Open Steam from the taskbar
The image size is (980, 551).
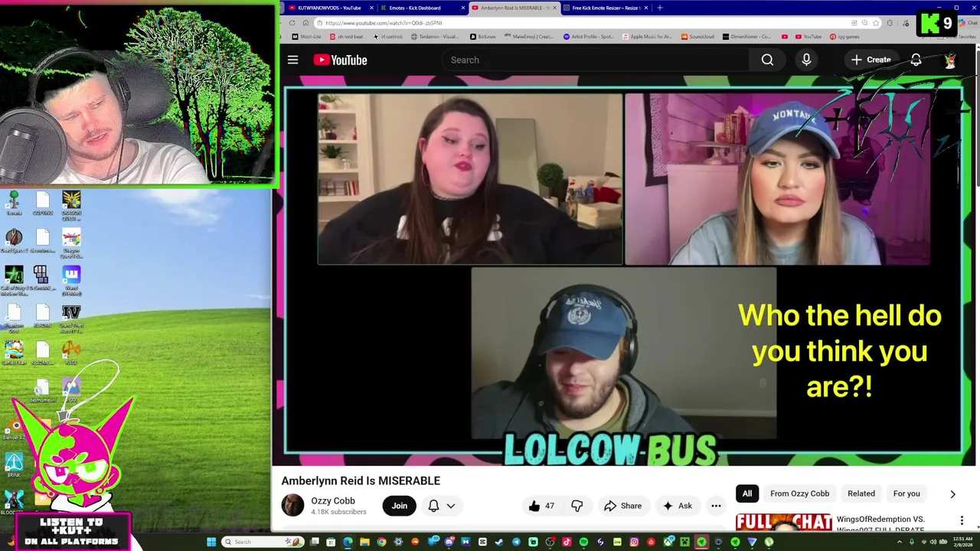499,543
